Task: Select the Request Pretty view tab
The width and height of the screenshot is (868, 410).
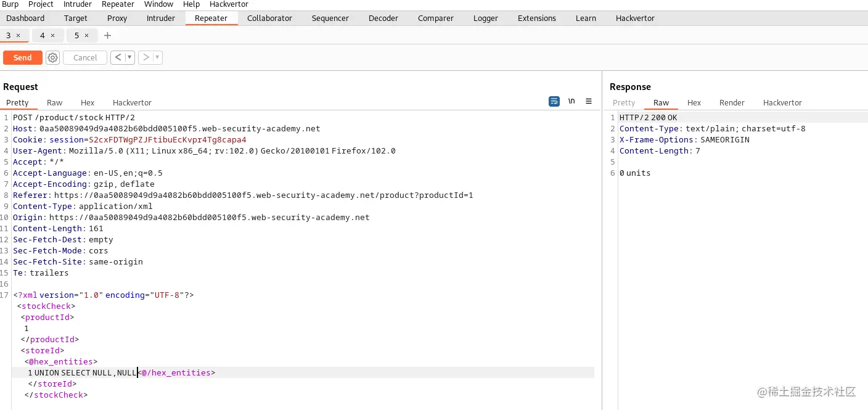Action: (18, 102)
